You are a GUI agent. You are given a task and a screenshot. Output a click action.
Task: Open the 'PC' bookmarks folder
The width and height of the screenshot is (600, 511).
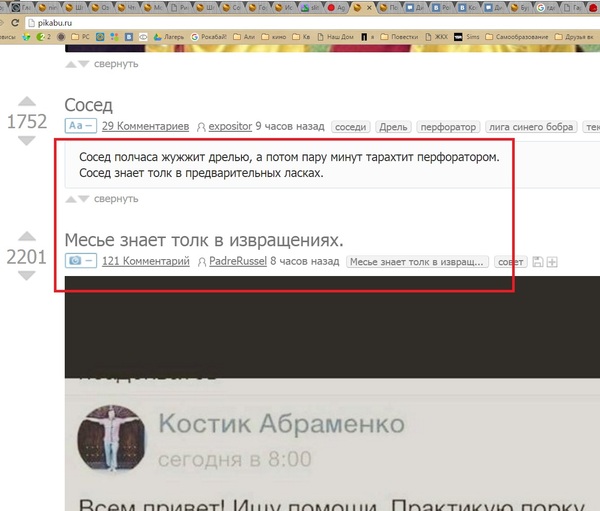point(80,37)
